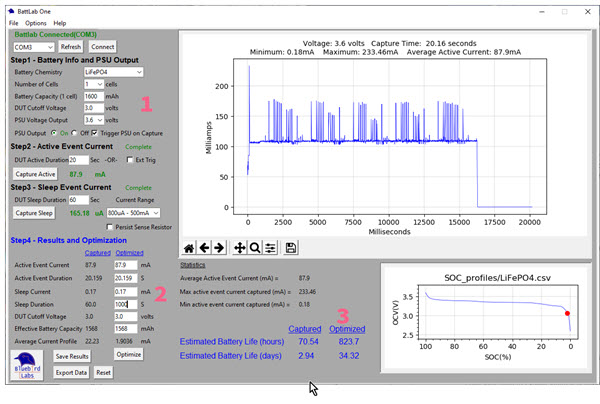The height and width of the screenshot is (404, 600).
Task: Click the Capture Active button
Action: [35, 174]
